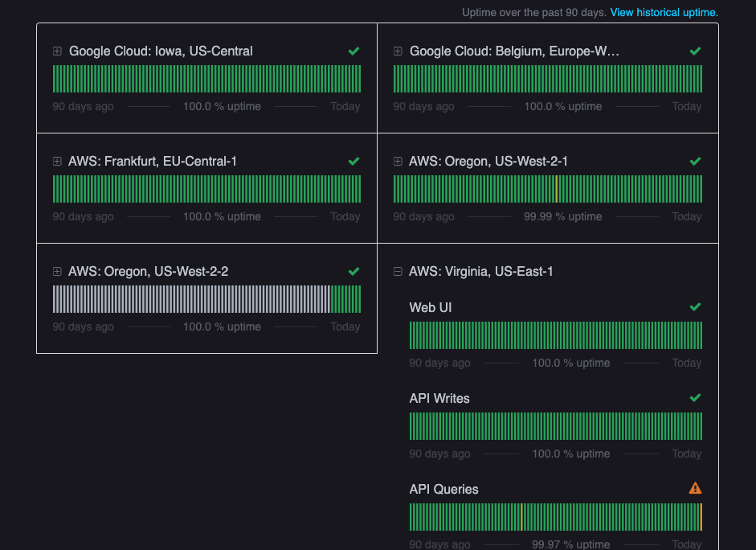Click green checkmark for AWS Oregon US-West-2-1

tap(695, 161)
